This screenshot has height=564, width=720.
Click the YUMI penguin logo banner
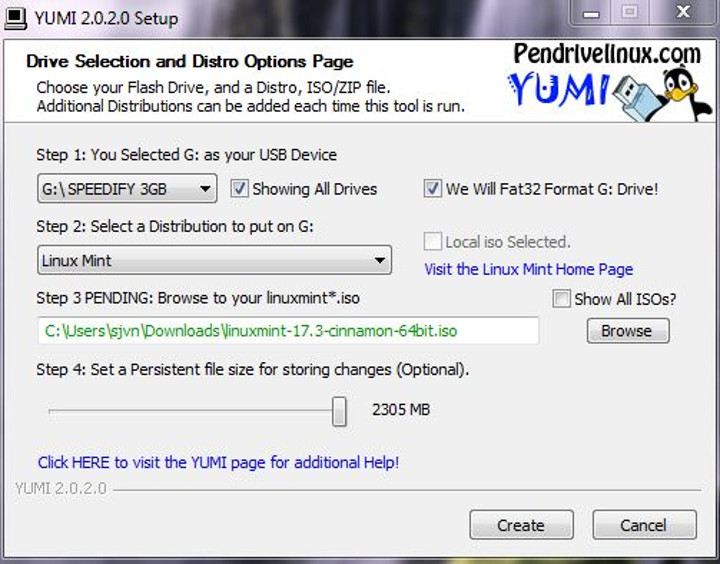click(610, 83)
